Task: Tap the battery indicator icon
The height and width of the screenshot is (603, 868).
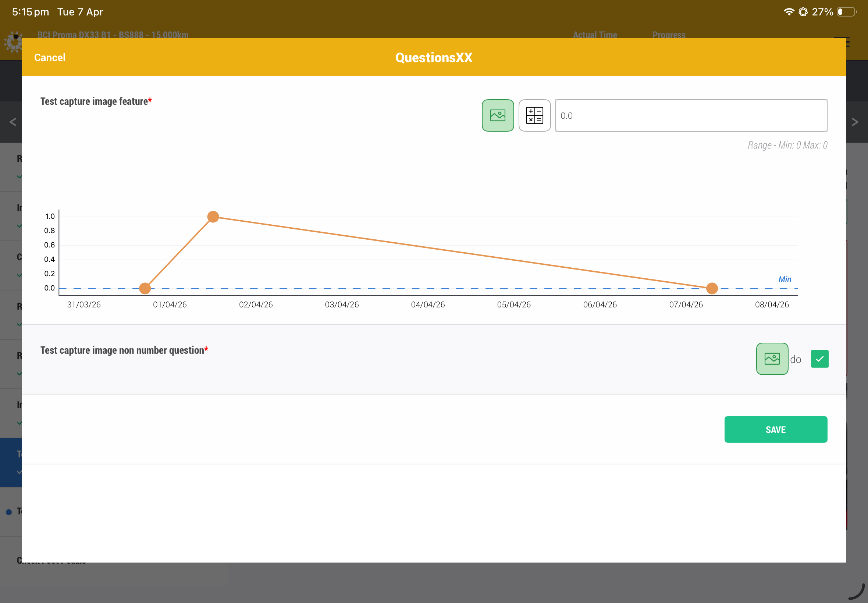Action: [x=846, y=12]
